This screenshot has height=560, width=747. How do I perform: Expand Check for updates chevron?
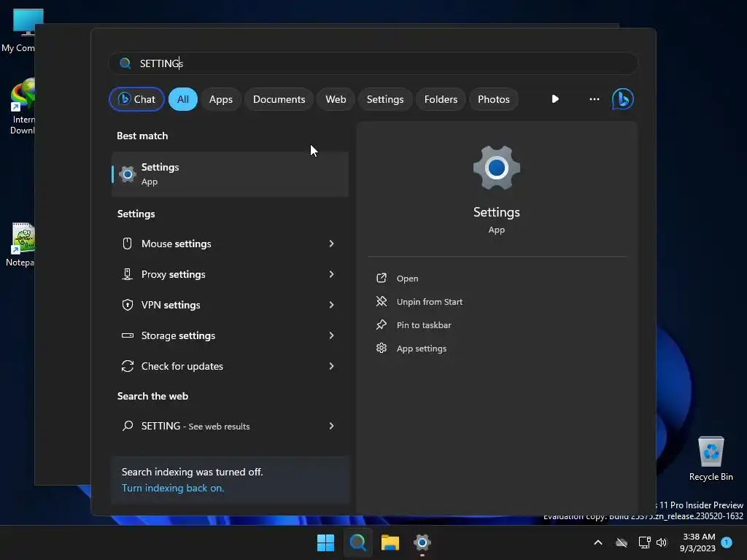[x=332, y=366]
